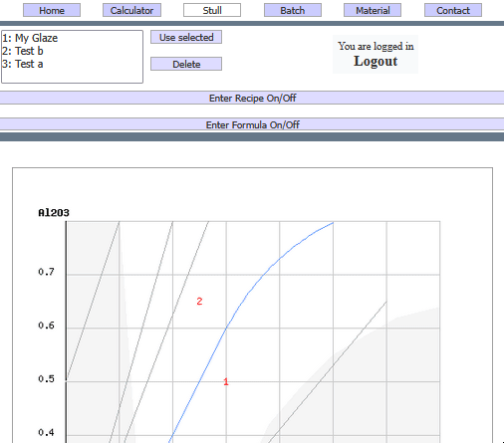Click the 0.5 axis value label
This screenshot has width=504, height=443.
pos(46,378)
